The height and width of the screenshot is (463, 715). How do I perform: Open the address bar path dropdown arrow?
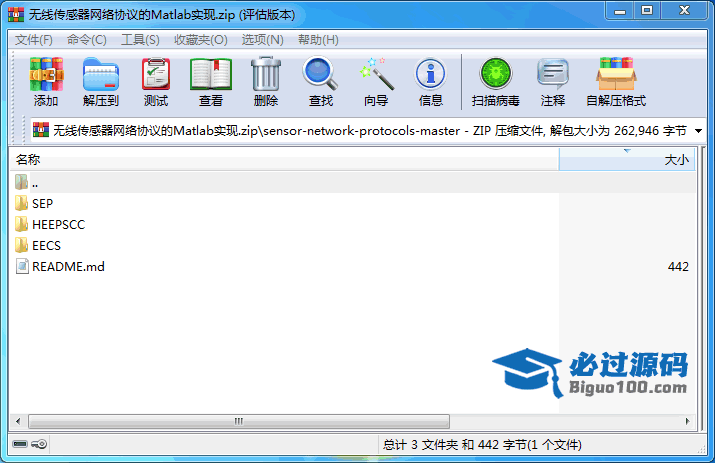[698, 131]
